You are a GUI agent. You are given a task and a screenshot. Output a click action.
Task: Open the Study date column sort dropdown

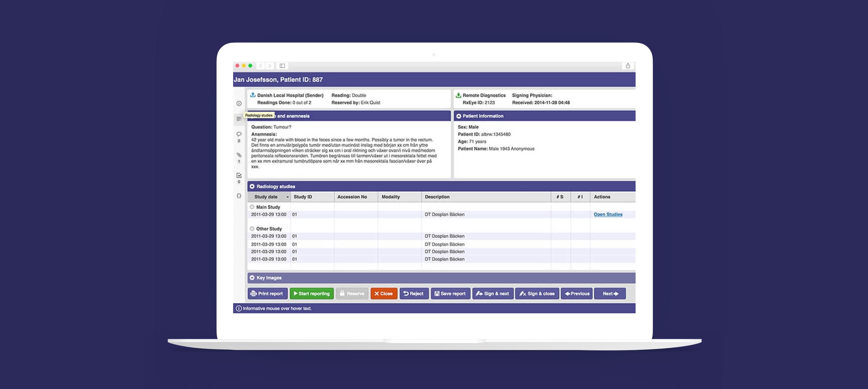click(x=287, y=197)
